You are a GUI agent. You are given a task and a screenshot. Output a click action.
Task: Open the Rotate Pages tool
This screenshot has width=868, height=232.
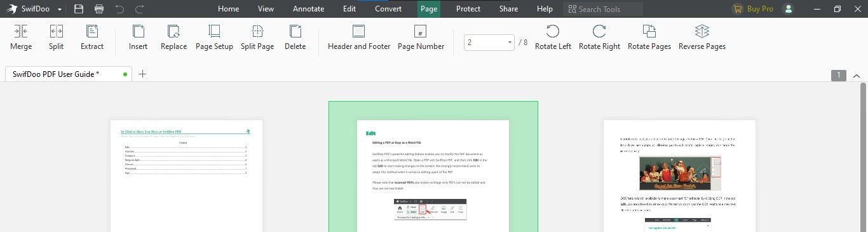(x=649, y=31)
